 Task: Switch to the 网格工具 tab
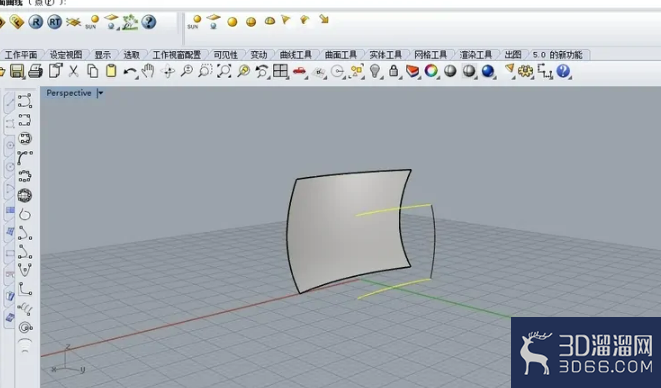coord(430,55)
